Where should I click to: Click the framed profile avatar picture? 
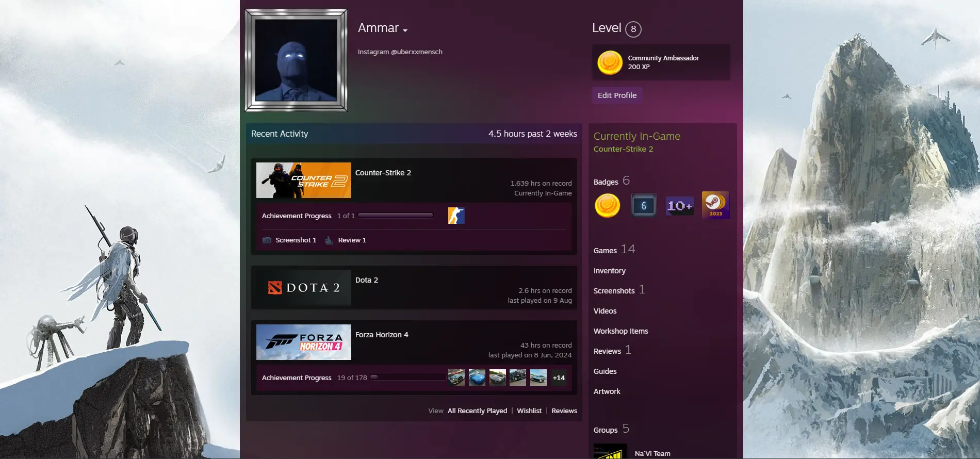point(296,60)
